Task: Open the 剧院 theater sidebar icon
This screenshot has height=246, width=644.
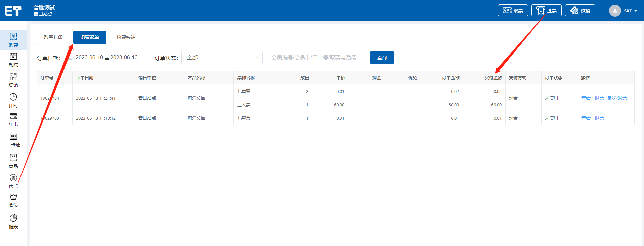Action: point(13,59)
